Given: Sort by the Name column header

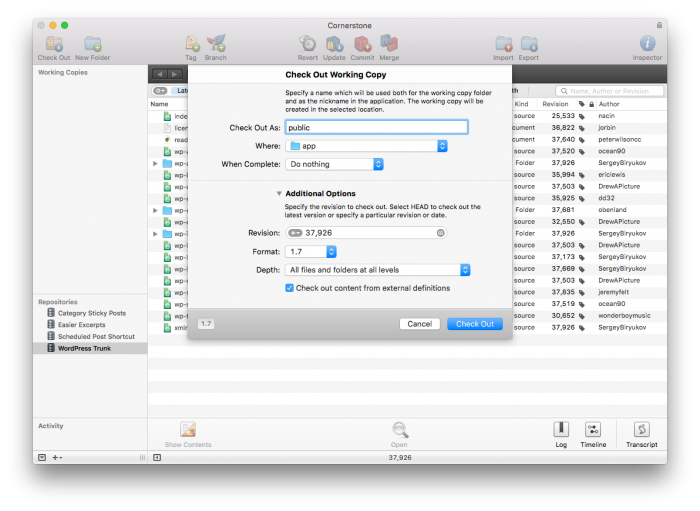Looking at the screenshot, I should (159, 104).
